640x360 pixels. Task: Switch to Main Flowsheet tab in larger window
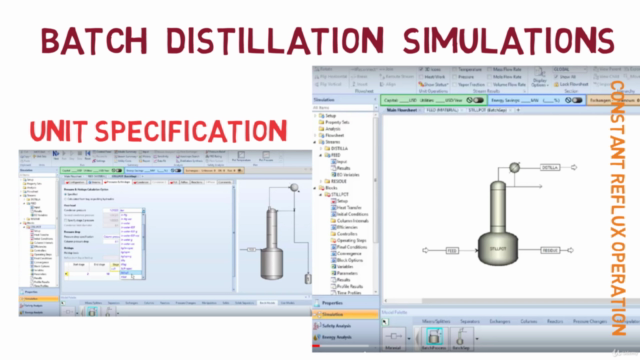pyautogui.click(x=402, y=110)
